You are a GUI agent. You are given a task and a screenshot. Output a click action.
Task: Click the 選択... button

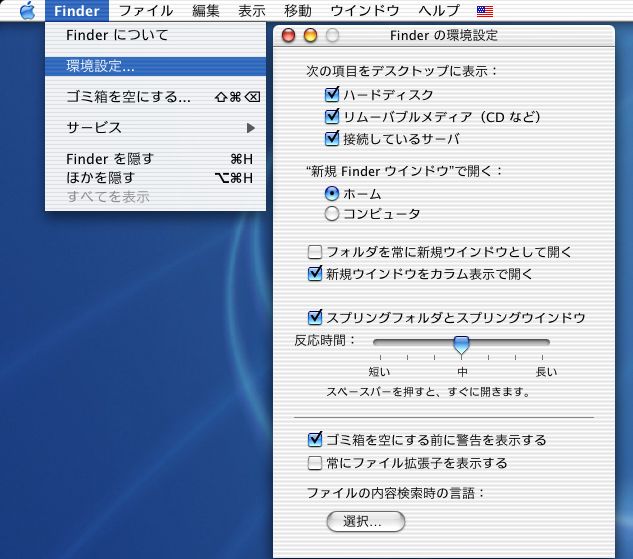click(366, 521)
